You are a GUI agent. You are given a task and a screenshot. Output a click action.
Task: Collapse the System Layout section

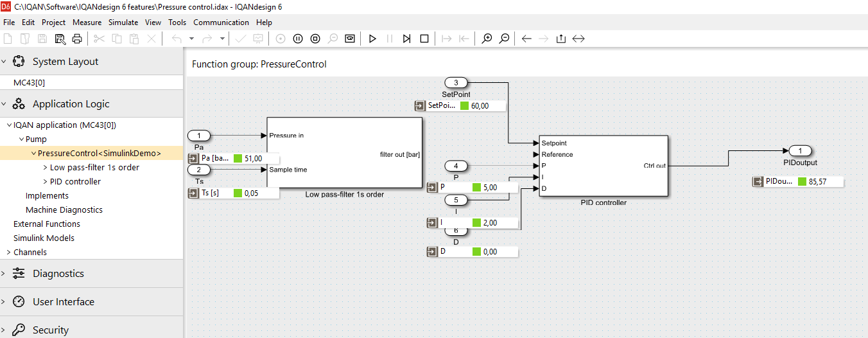4,62
